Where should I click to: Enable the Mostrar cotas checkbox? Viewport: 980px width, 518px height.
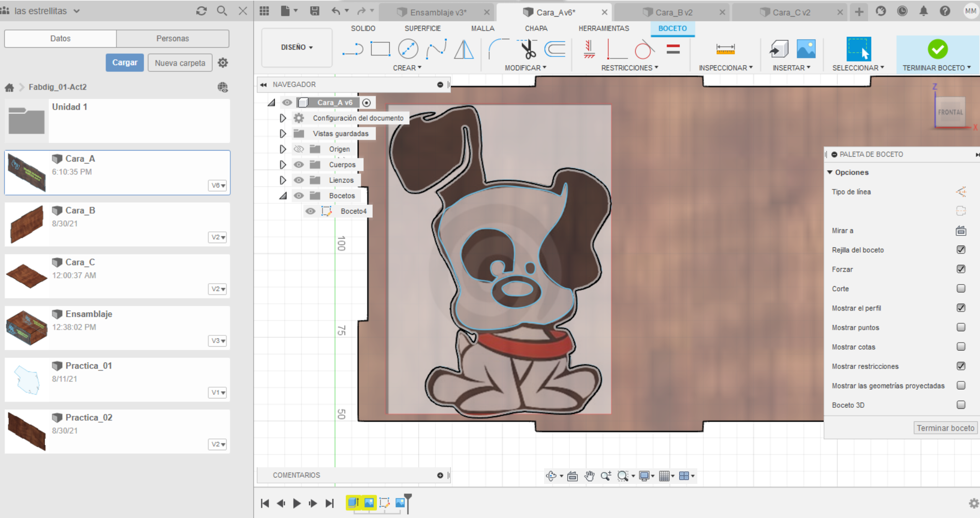point(961,347)
